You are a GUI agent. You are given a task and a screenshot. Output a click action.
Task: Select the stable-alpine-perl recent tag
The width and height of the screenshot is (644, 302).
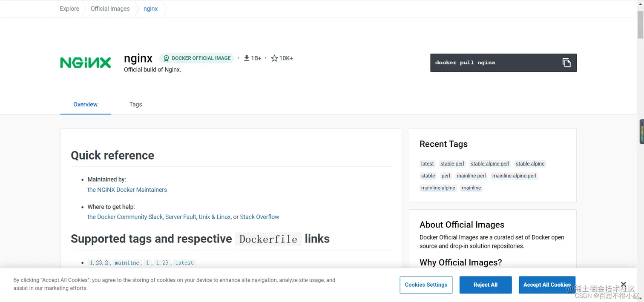pos(490,164)
